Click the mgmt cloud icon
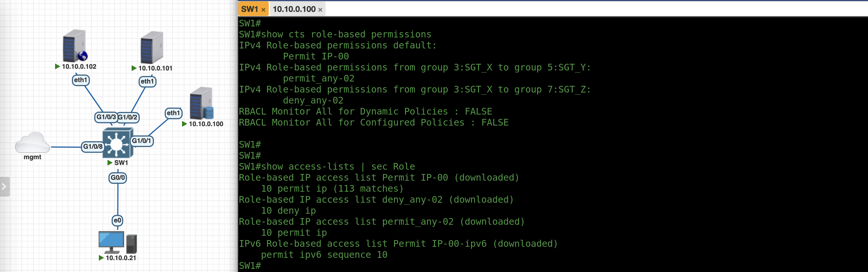The width and height of the screenshot is (868, 272). point(32,143)
